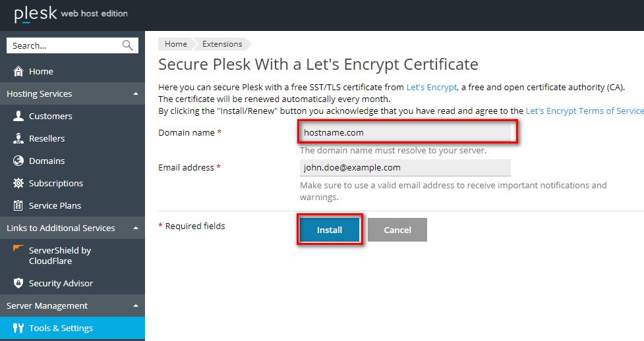This screenshot has width=644, height=341.
Task: Click the Resellers icon in sidebar
Action: [x=18, y=138]
